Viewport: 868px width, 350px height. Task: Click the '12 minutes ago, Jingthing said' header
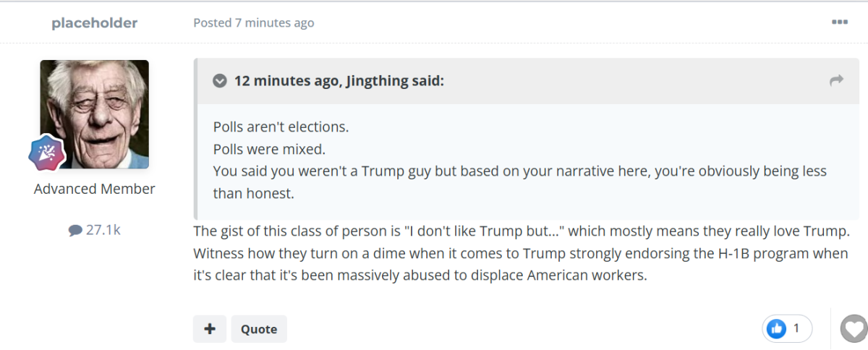coord(339,81)
